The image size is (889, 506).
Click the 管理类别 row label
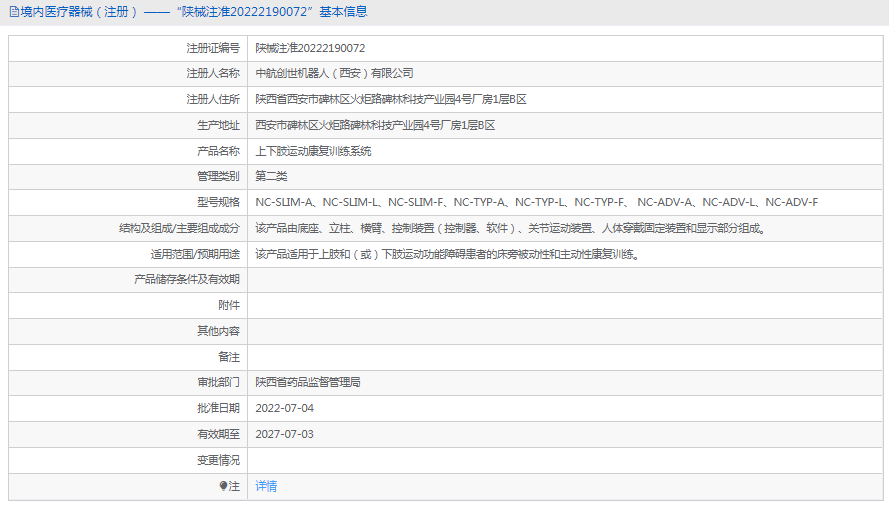coord(218,176)
